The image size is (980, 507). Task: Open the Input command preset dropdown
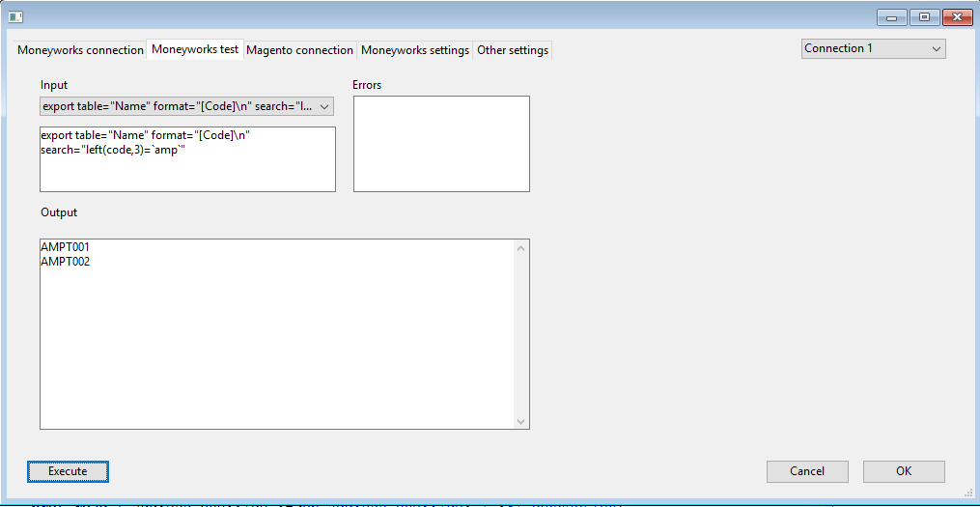pyautogui.click(x=186, y=106)
